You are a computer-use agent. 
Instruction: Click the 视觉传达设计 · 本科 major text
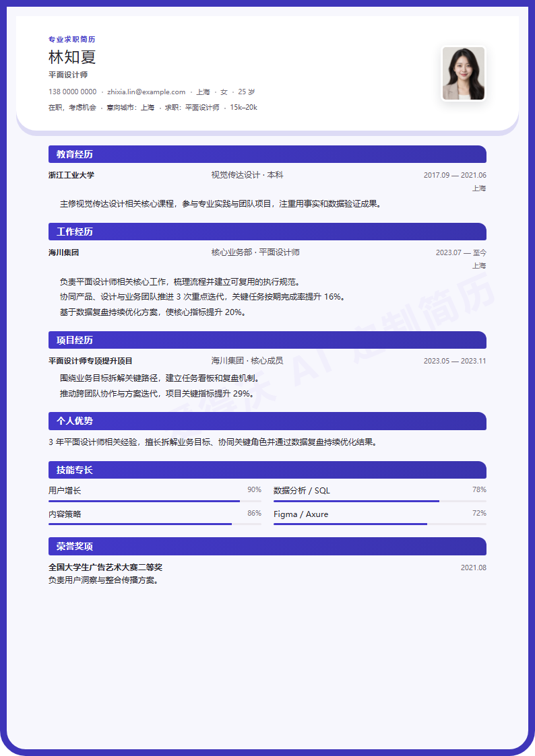[247, 175]
